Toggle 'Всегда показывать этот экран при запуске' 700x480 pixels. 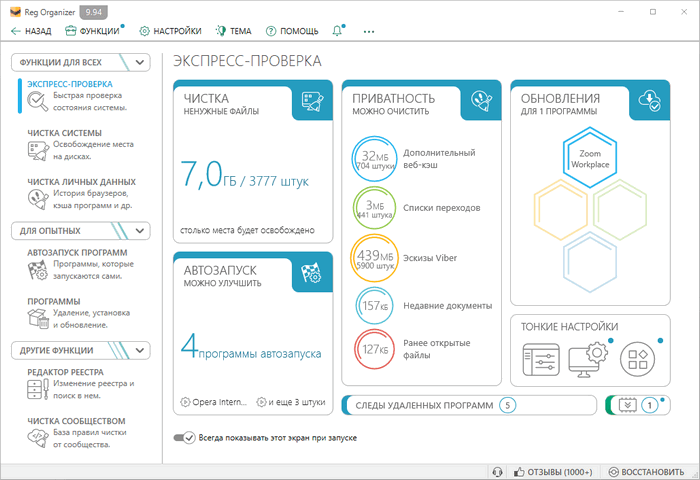coord(184,438)
